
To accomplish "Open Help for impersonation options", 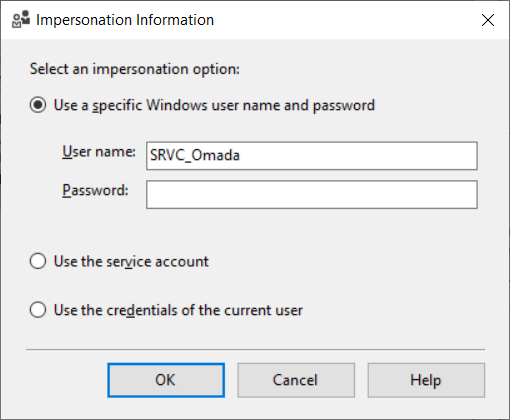I will click(x=426, y=380).
